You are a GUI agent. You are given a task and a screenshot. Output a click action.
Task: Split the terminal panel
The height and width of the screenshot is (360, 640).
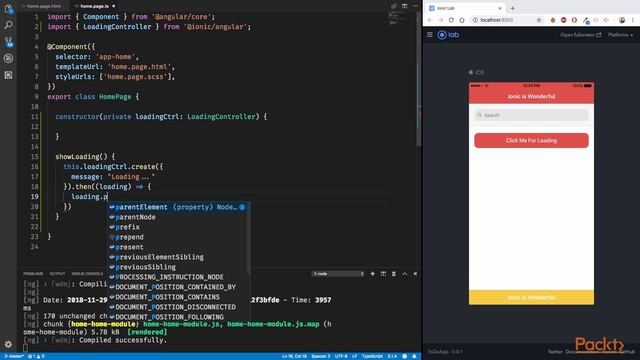[x=383, y=274]
